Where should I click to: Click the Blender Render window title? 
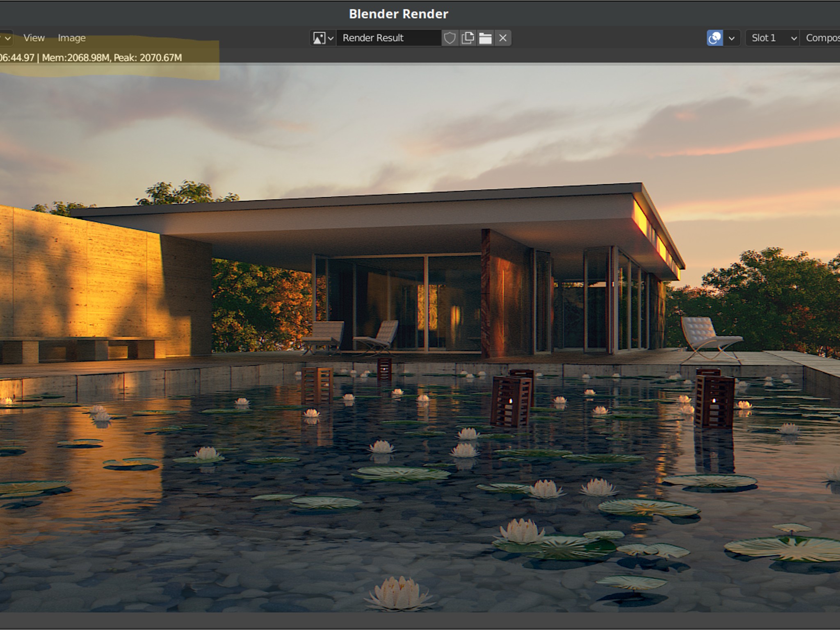coord(399,14)
